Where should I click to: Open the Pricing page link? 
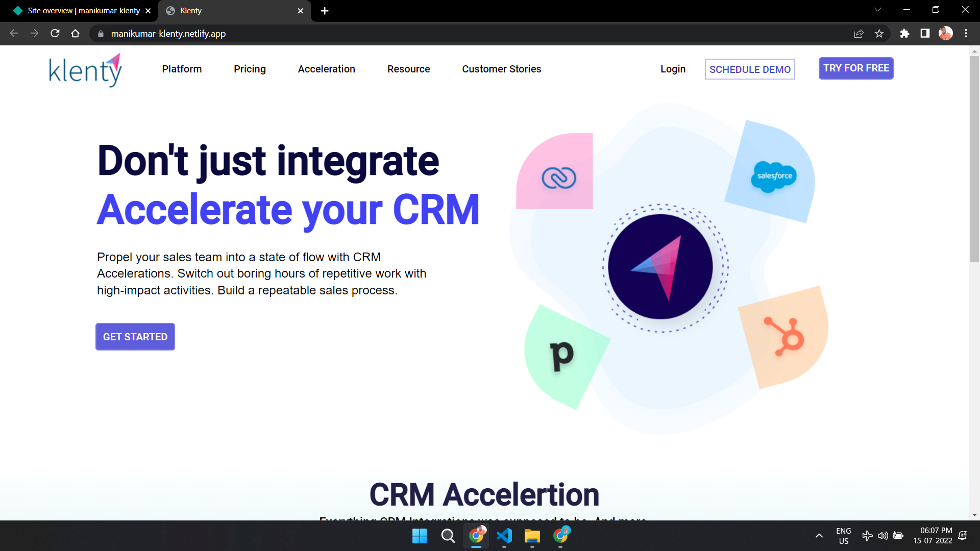pyautogui.click(x=250, y=69)
